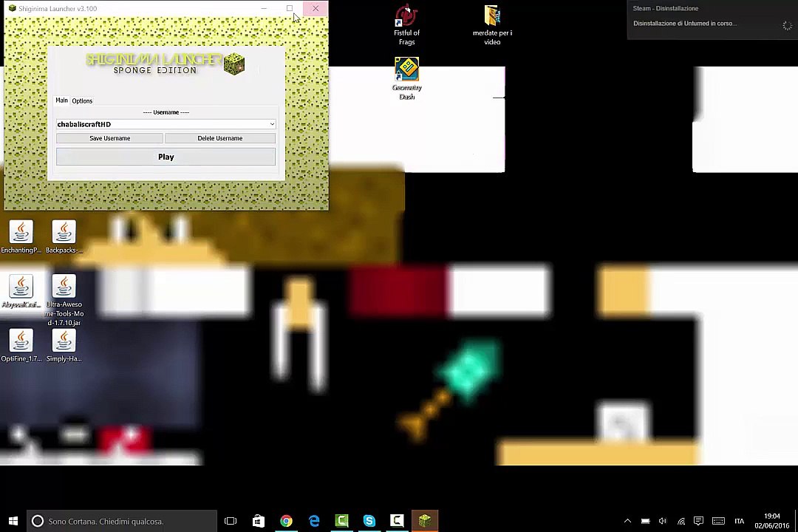
Task: Show hidden system tray icons
Action: point(627,521)
